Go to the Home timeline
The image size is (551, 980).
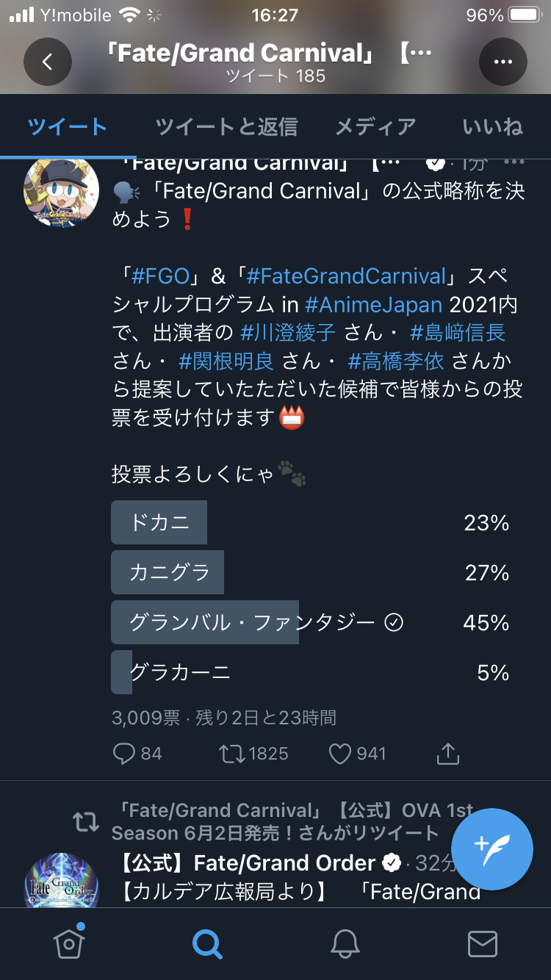click(x=68, y=943)
